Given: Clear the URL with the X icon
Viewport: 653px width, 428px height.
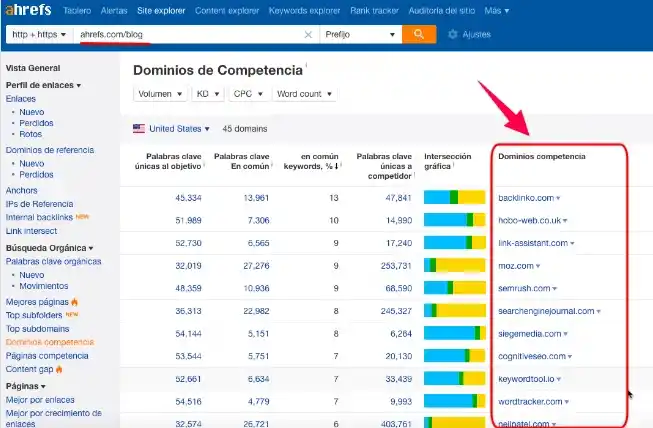Looking at the screenshot, I should click(x=308, y=35).
